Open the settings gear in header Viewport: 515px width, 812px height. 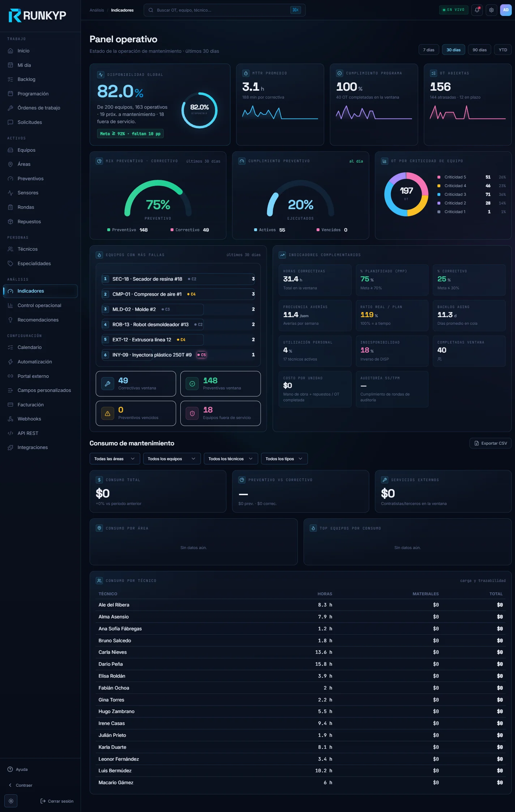pyautogui.click(x=491, y=10)
